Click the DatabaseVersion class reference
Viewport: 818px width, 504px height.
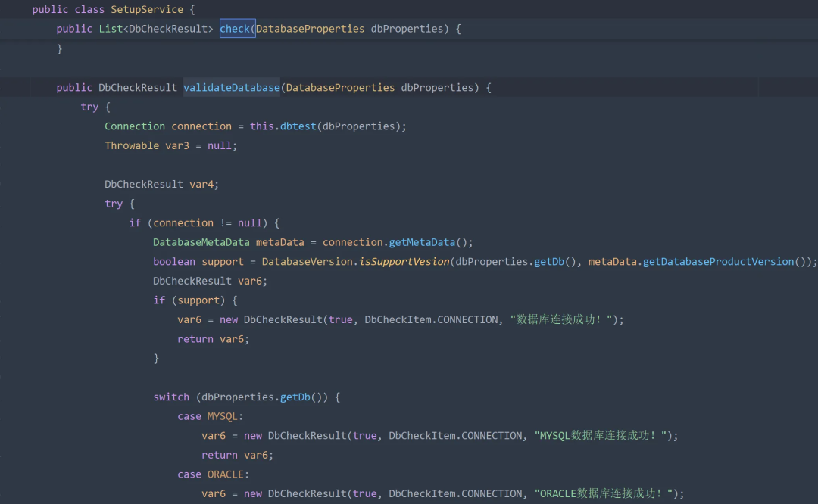(x=308, y=262)
